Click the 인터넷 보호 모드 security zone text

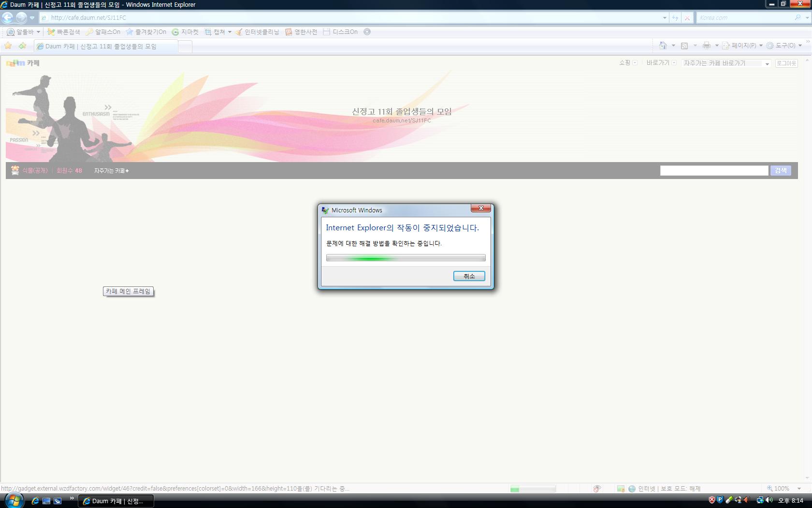(669, 489)
